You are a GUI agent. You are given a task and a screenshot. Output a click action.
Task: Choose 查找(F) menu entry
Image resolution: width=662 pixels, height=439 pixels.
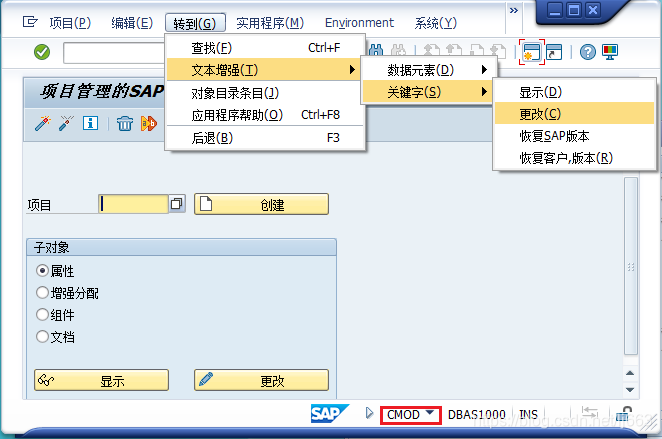[265, 48]
